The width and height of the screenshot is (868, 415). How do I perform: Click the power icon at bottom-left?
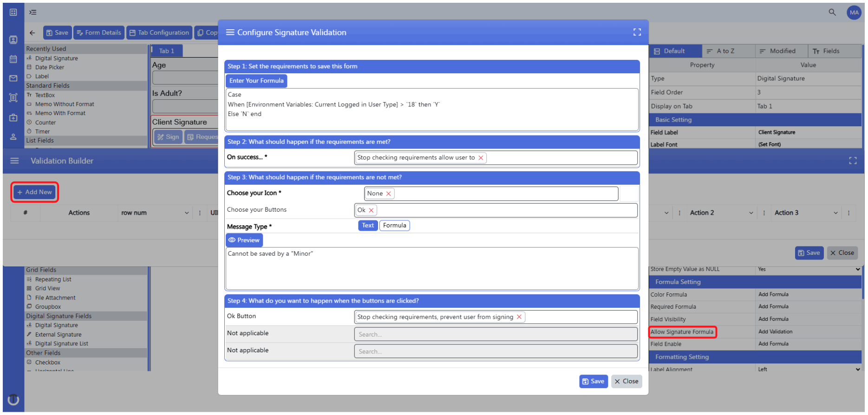[13, 399]
